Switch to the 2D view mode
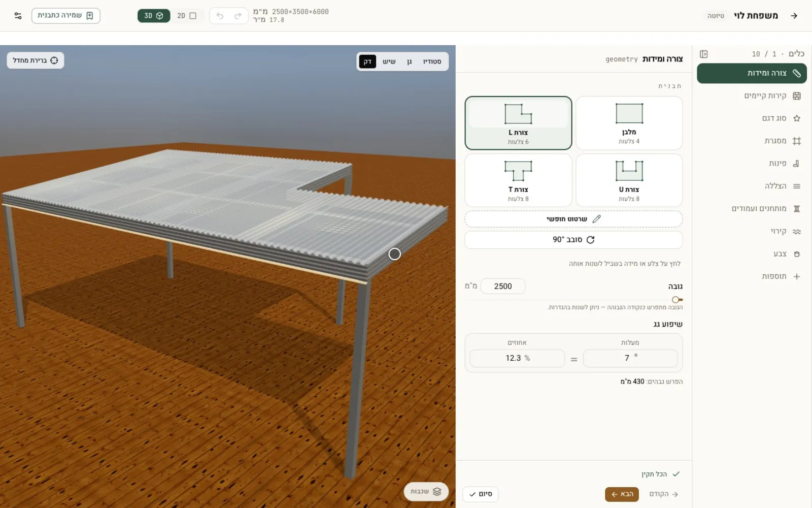The width and height of the screenshot is (812, 508). tap(187, 16)
